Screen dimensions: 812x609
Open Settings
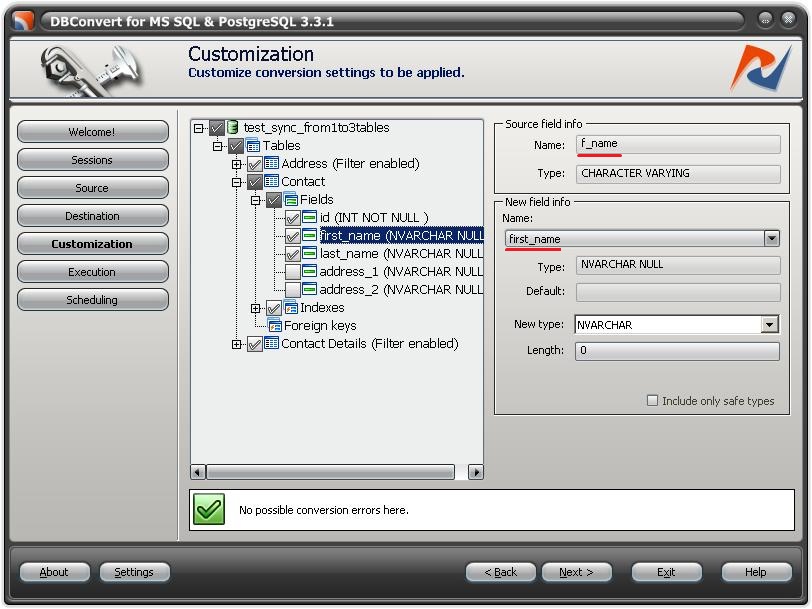pos(134,572)
